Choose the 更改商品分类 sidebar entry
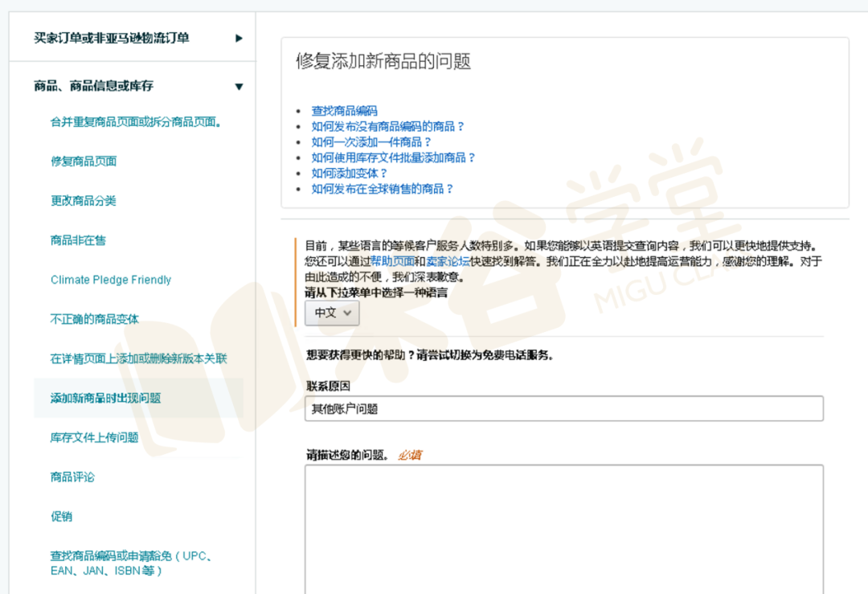Viewport: 868px width, 594px height. [84, 200]
